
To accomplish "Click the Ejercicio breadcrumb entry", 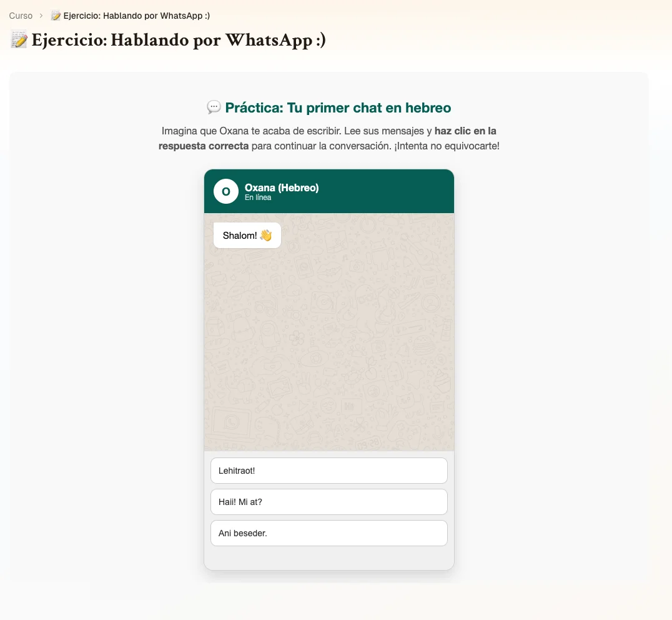I will click(x=136, y=16).
